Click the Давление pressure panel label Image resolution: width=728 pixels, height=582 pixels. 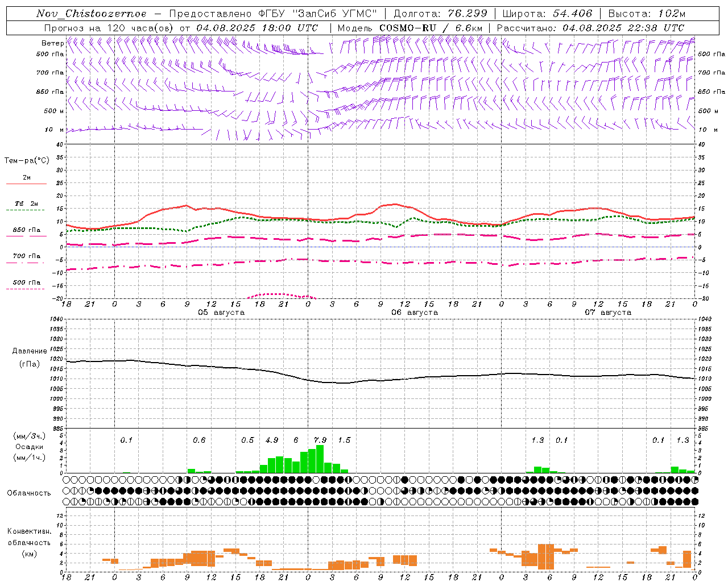click(x=30, y=351)
